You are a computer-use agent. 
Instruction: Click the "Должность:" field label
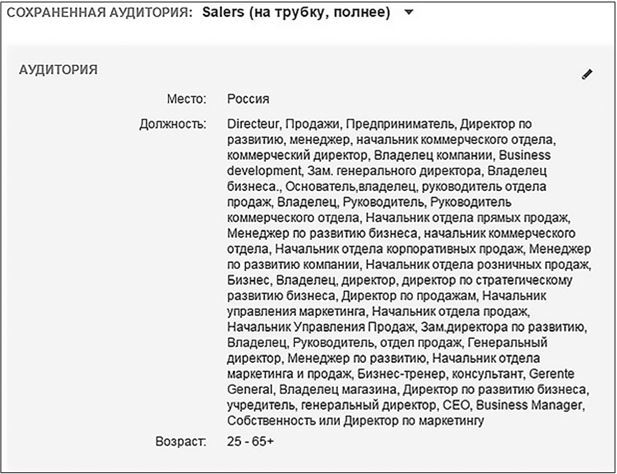[x=175, y=125]
